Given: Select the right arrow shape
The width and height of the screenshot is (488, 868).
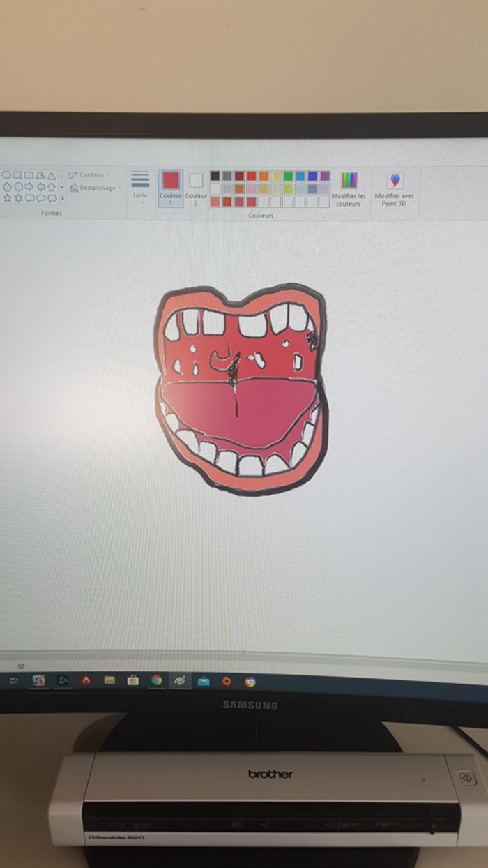Looking at the screenshot, I should [x=29, y=186].
